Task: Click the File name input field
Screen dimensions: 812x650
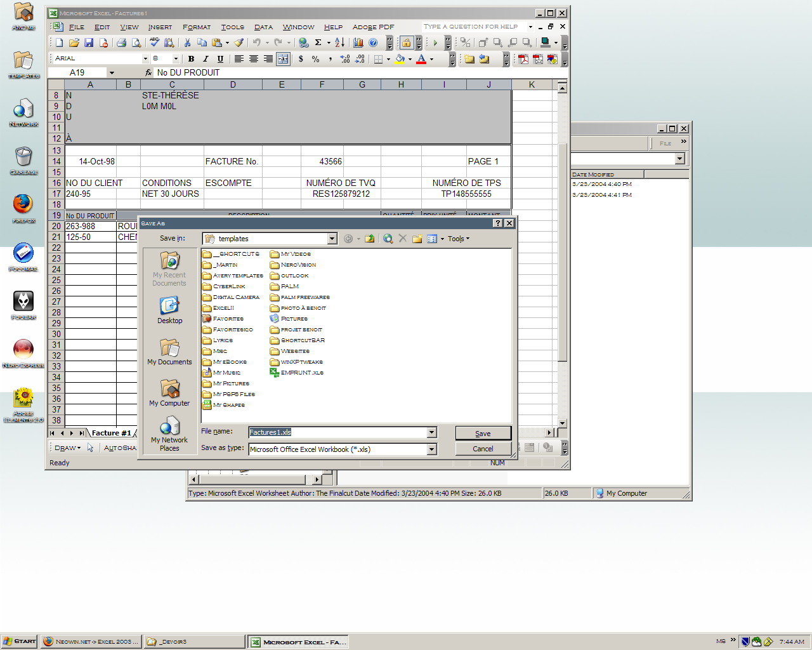Action: click(x=337, y=432)
